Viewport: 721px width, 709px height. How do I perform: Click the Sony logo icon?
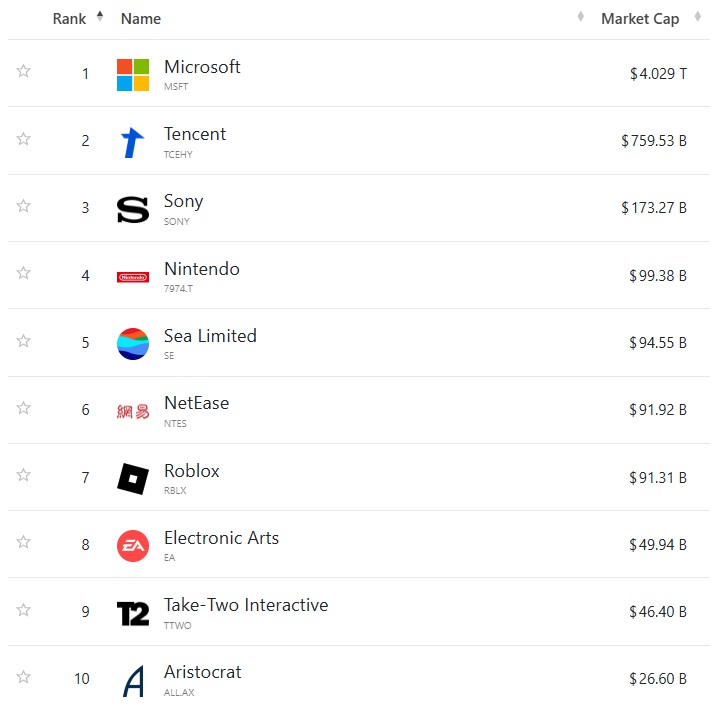[x=132, y=209]
